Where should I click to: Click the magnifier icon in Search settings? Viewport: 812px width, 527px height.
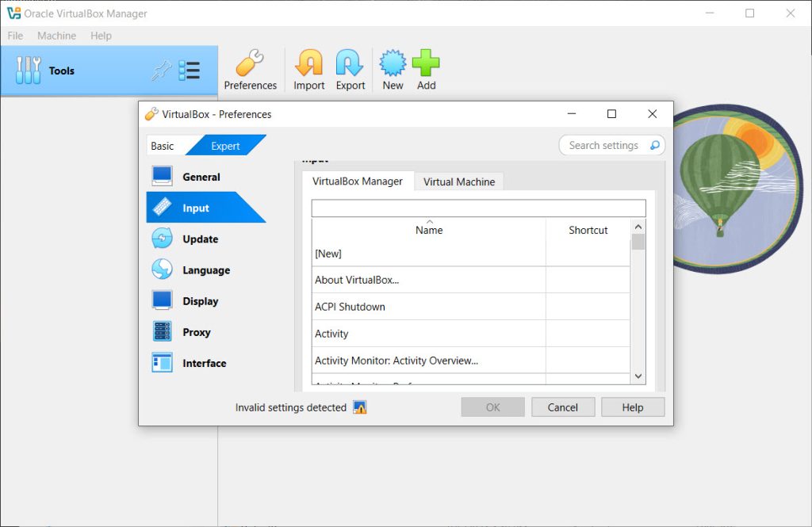(654, 146)
